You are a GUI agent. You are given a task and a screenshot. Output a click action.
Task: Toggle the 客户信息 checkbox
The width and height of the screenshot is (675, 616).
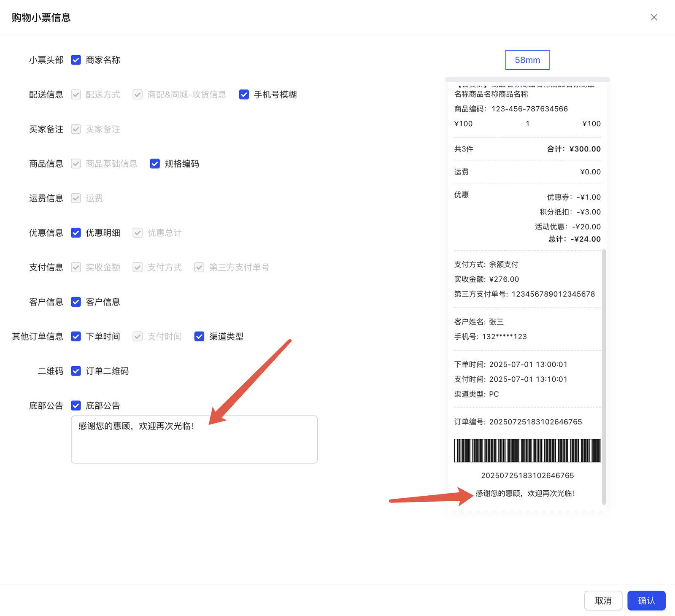(76, 302)
